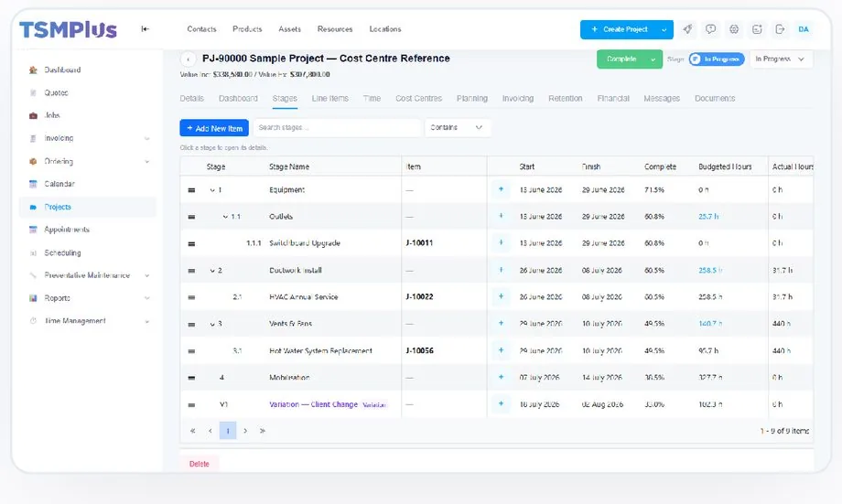This screenshot has height=504, width=842.
Task: Click the plus icon on Equipment row
Action: [x=501, y=189]
